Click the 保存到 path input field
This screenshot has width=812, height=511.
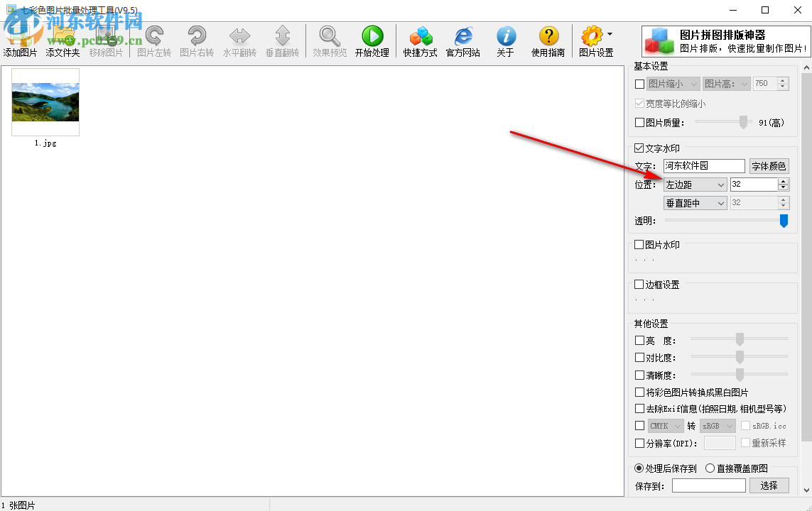point(708,485)
